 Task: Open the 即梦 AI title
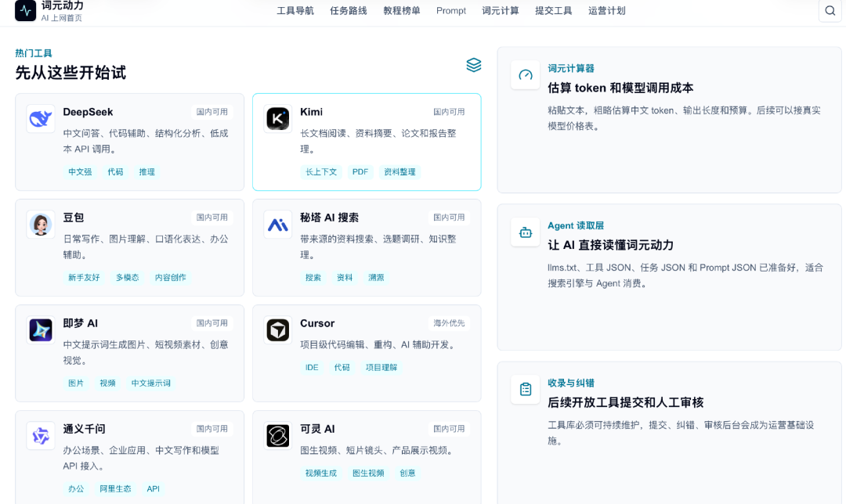click(x=81, y=323)
